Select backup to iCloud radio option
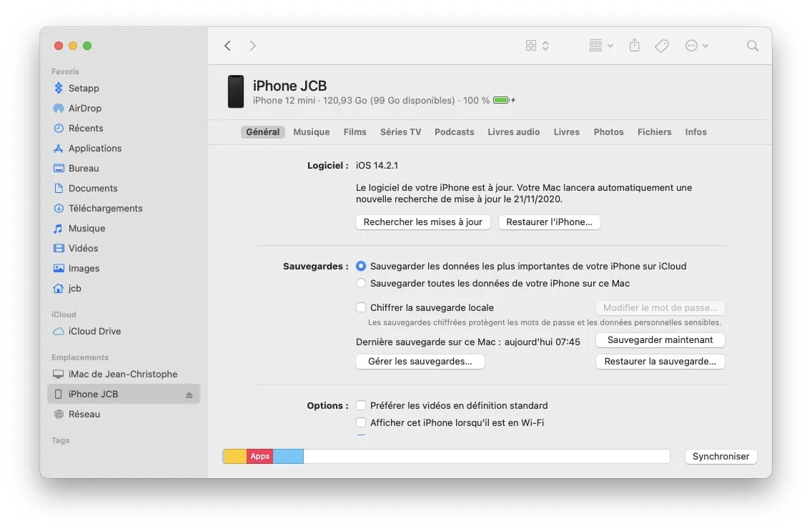The image size is (812, 531). click(x=361, y=266)
